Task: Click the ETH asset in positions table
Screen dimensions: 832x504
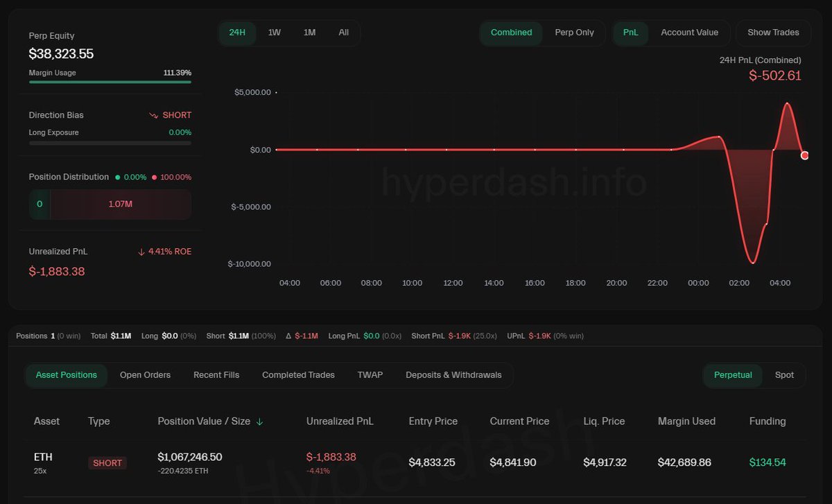Action: [x=43, y=458]
